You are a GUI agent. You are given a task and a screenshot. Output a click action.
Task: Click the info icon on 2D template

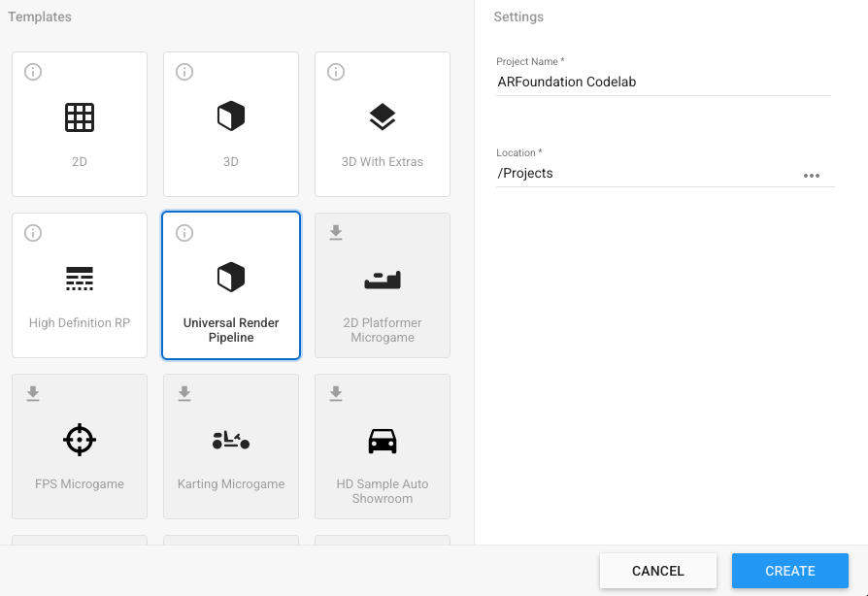click(33, 72)
